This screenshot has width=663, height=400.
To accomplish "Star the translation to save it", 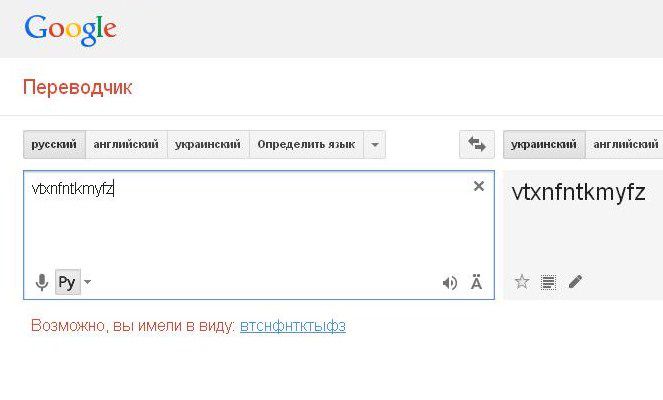I will pyautogui.click(x=521, y=282).
